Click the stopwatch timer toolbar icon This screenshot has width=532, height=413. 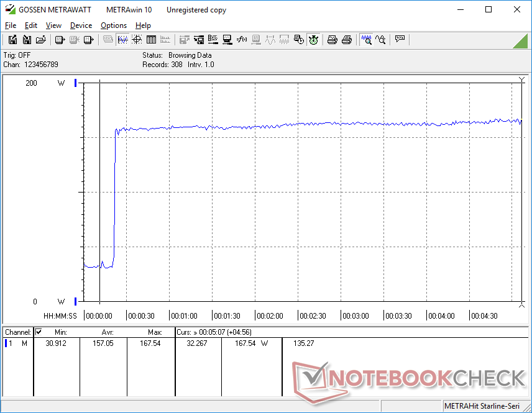(x=313, y=40)
